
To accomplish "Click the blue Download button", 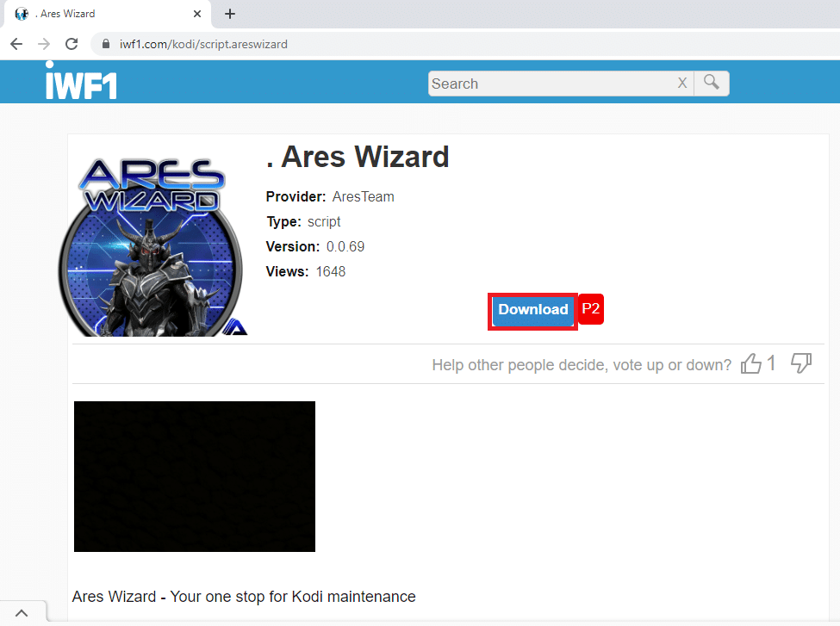I will tap(533, 310).
